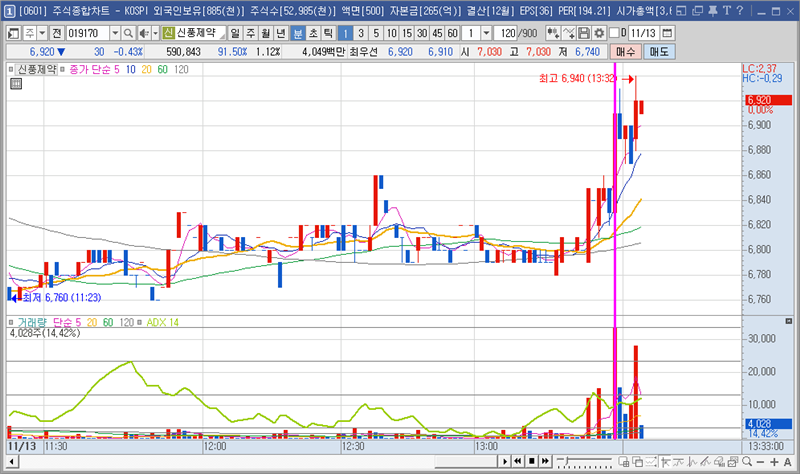The width and height of the screenshot is (800, 474).
Task: Open the 주 market type dropdown
Action: click(42, 33)
